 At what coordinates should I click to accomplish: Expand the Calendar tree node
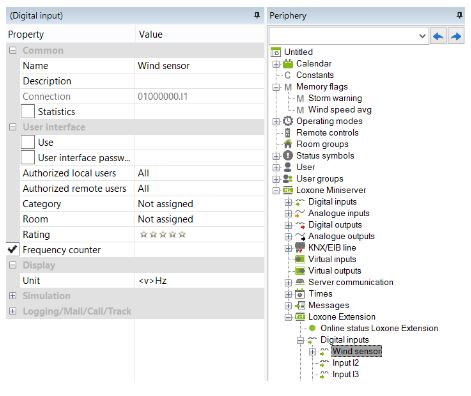click(276, 64)
